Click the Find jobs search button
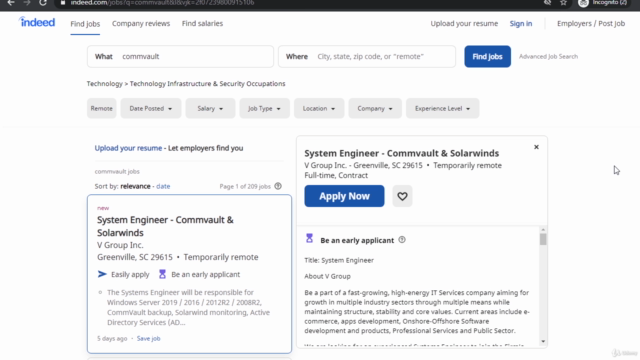This screenshot has width=640, height=360. click(487, 56)
